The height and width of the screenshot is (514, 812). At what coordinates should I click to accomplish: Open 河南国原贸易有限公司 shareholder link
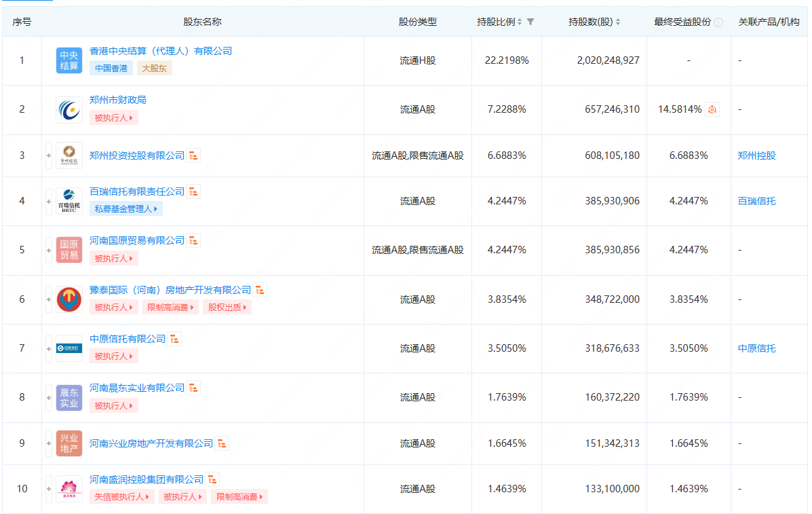pos(137,240)
